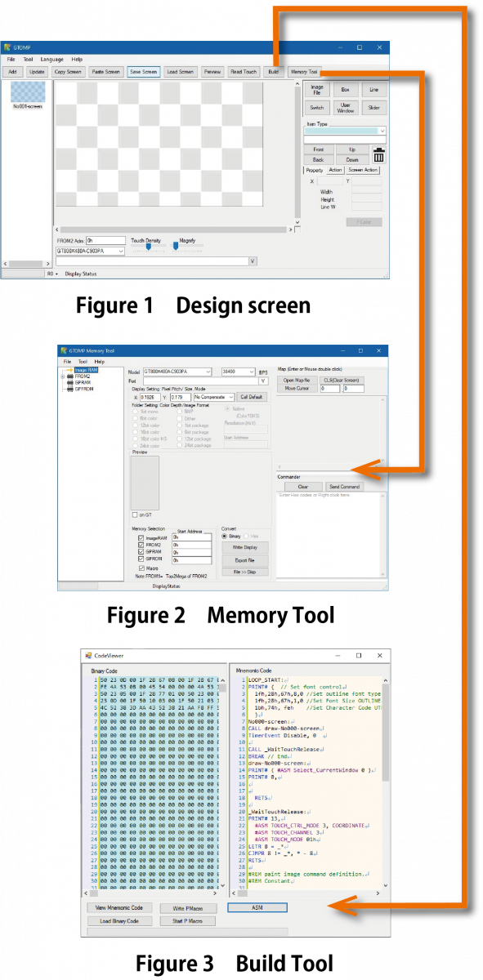The width and height of the screenshot is (483, 980).
Task: Insert a Box item
Action: pos(346,90)
